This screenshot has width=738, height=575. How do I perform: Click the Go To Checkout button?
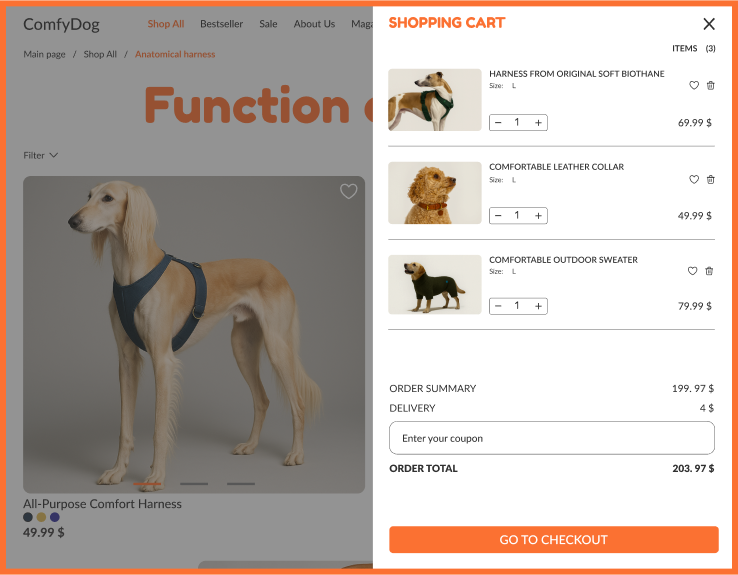click(x=554, y=540)
